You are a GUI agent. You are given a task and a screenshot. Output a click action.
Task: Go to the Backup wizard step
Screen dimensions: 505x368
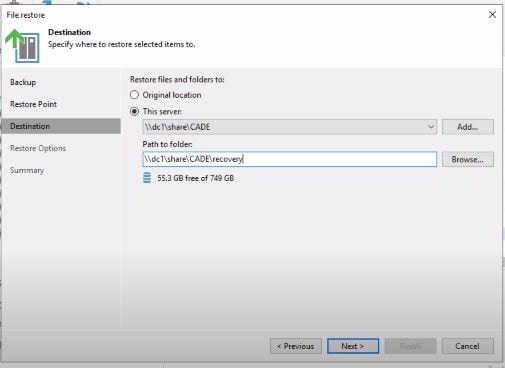pyautogui.click(x=23, y=82)
